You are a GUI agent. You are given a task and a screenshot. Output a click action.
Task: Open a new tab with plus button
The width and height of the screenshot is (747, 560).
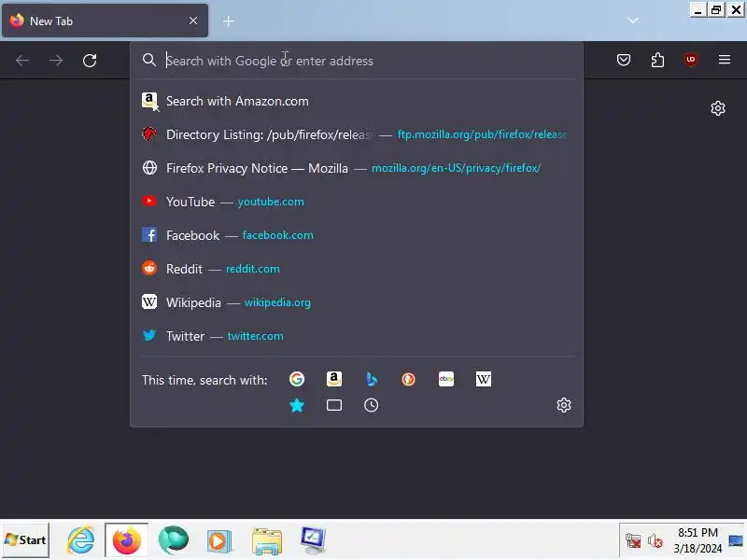coord(228,21)
